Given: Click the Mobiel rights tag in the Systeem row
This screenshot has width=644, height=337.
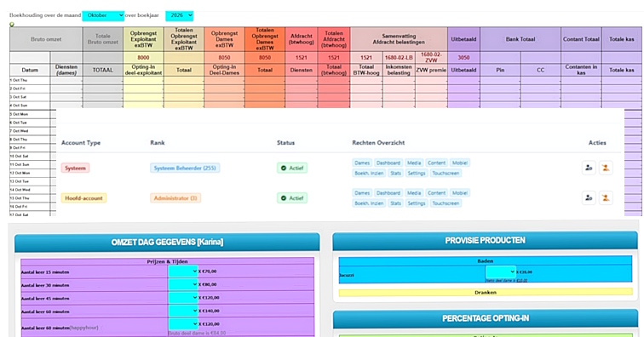Looking at the screenshot, I should [460, 163].
